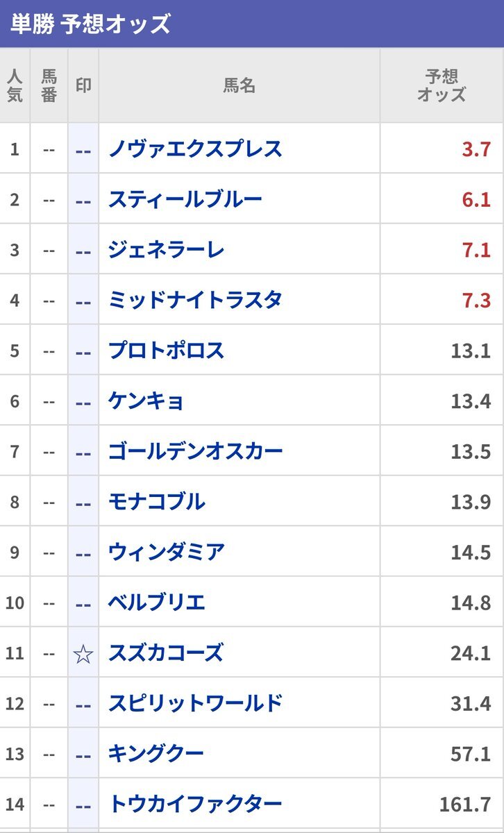504x833 pixels.
Task: Open the mark selector for ノヴァエクスプレス
Action: pyautogui.click(x=83, y=149)
